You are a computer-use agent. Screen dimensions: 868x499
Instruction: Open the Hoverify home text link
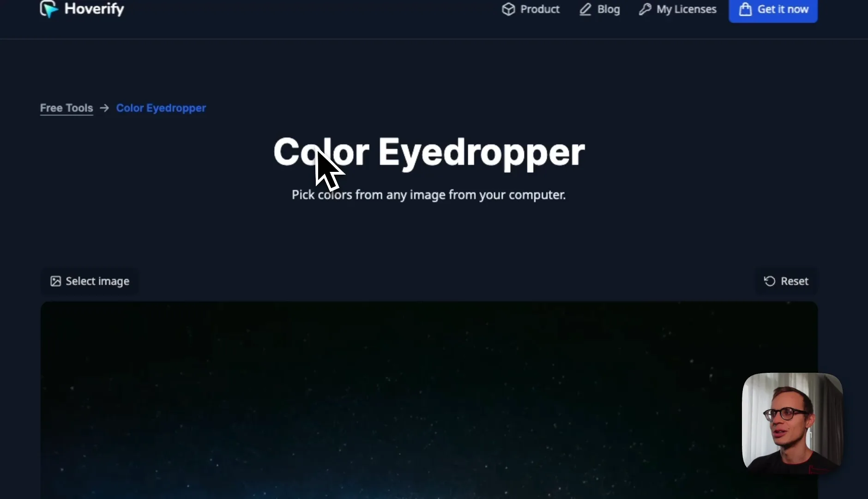pyautogui.click(x=94, y=9)
